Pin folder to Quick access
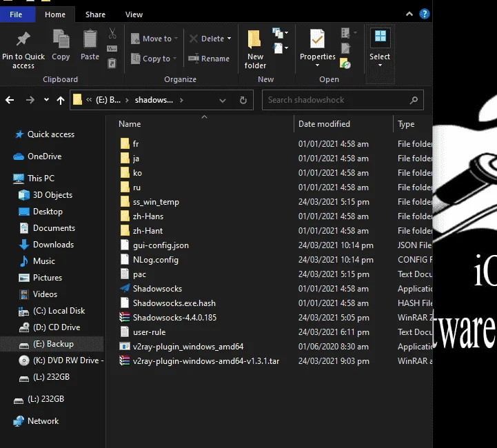The image size is (497, 448). point(23,50)
